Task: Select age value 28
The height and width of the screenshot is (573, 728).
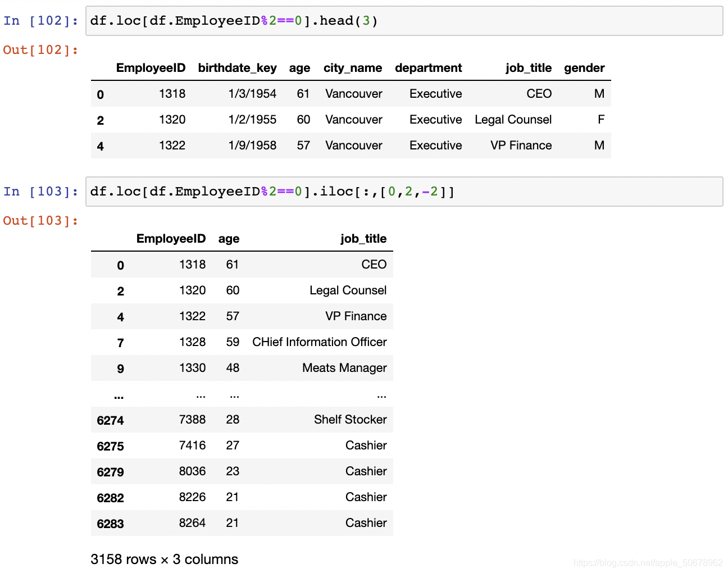Action: click(233, 420)
